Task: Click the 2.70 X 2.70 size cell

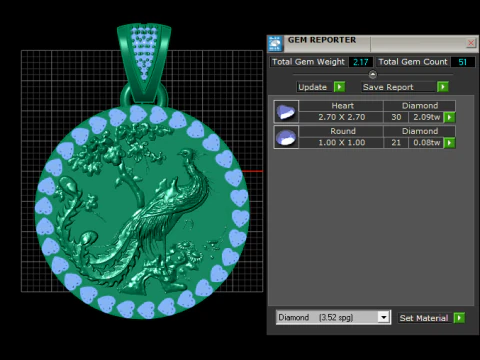Action: (341, 117)
